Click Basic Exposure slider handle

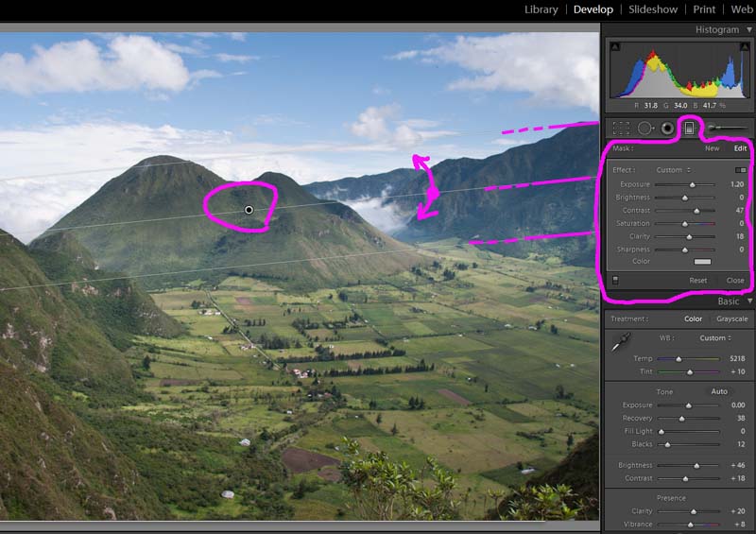coord(689,405)
